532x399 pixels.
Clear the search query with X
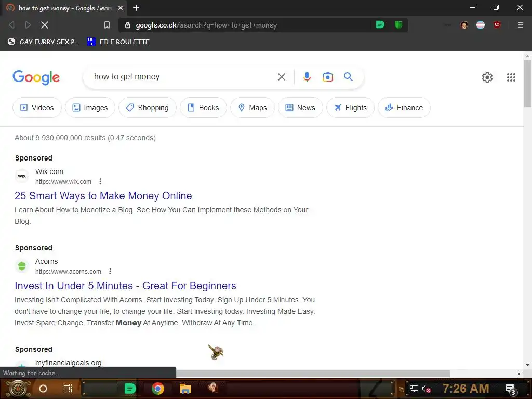[281, 77]
